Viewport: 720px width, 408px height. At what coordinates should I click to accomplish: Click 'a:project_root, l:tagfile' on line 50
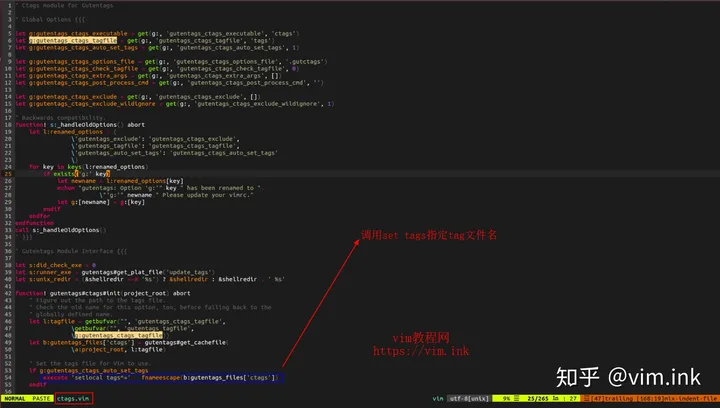tap(118, 350)
